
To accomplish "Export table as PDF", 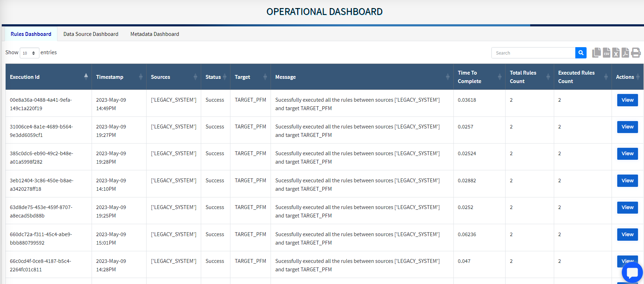I will (625, 53).
